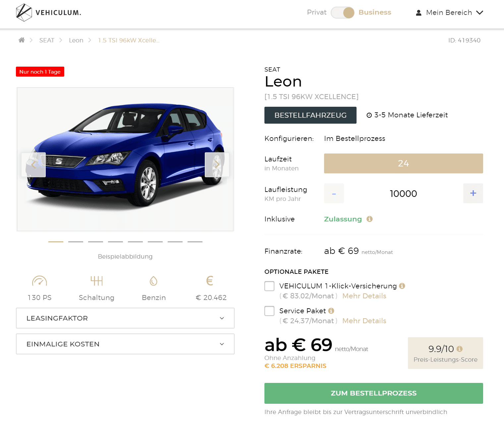The height and width of the screenshot is (422, 504).
Task: Go to Leon in the breadcrumb
Action: [76, 40]
